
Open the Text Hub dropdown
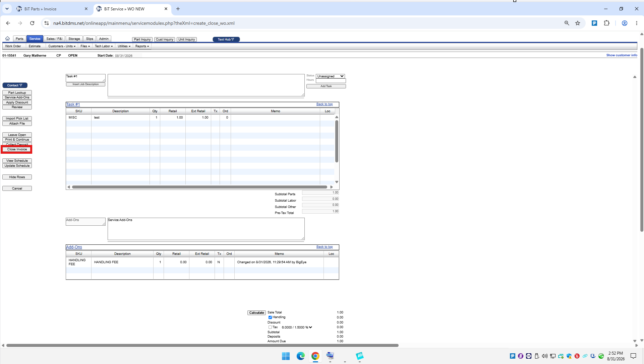[x=226, y=40]
